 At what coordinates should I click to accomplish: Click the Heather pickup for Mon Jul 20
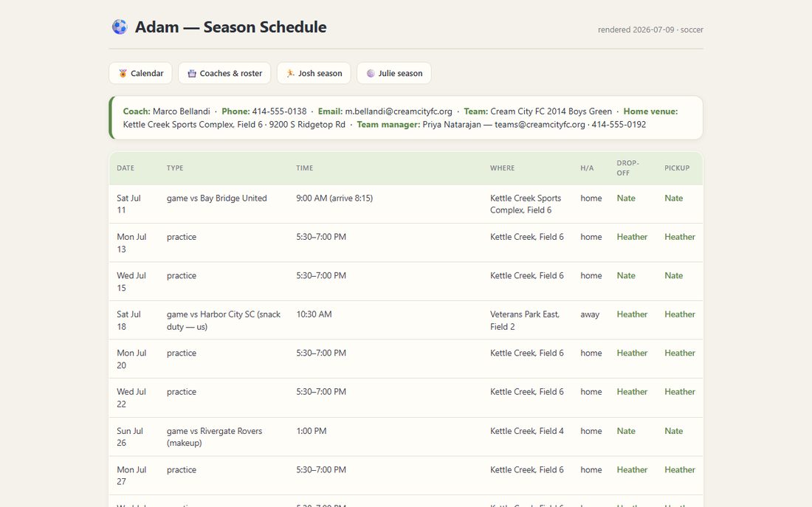[x=680, y=353]
